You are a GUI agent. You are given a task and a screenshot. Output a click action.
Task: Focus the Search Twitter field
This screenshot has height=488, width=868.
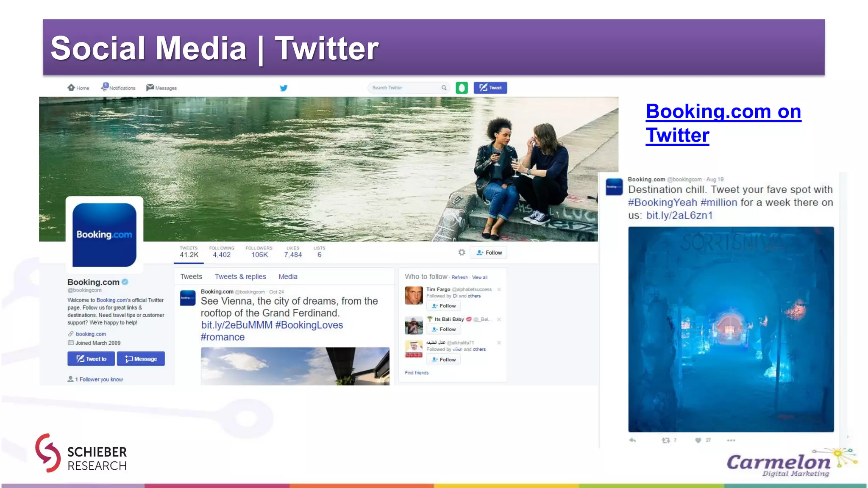[408, 88]
